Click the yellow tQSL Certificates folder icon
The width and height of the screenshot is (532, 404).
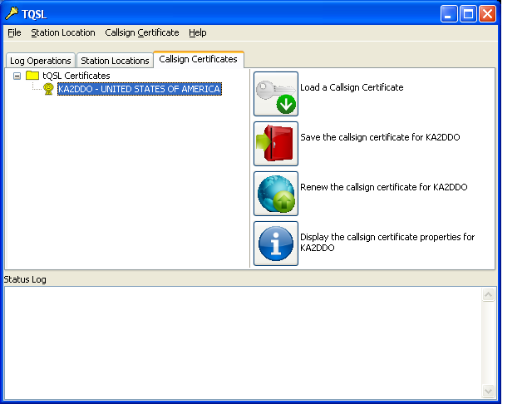(32, 76)
